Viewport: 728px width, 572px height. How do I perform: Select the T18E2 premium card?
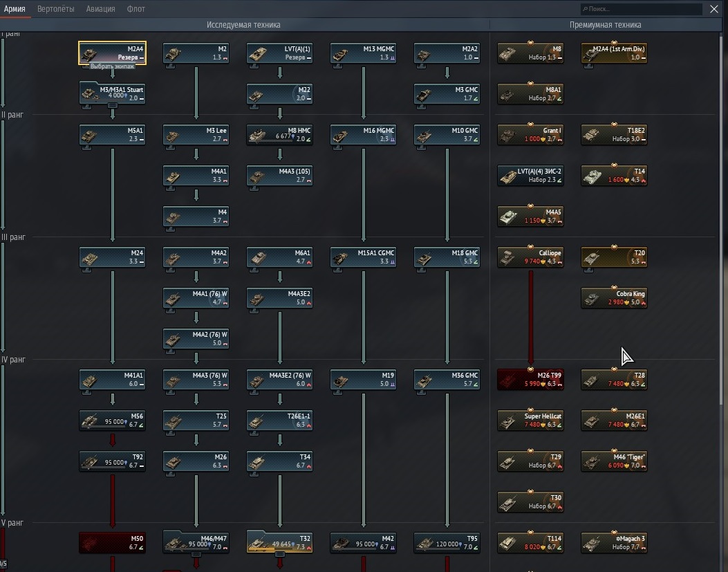(x=614, y=135)
